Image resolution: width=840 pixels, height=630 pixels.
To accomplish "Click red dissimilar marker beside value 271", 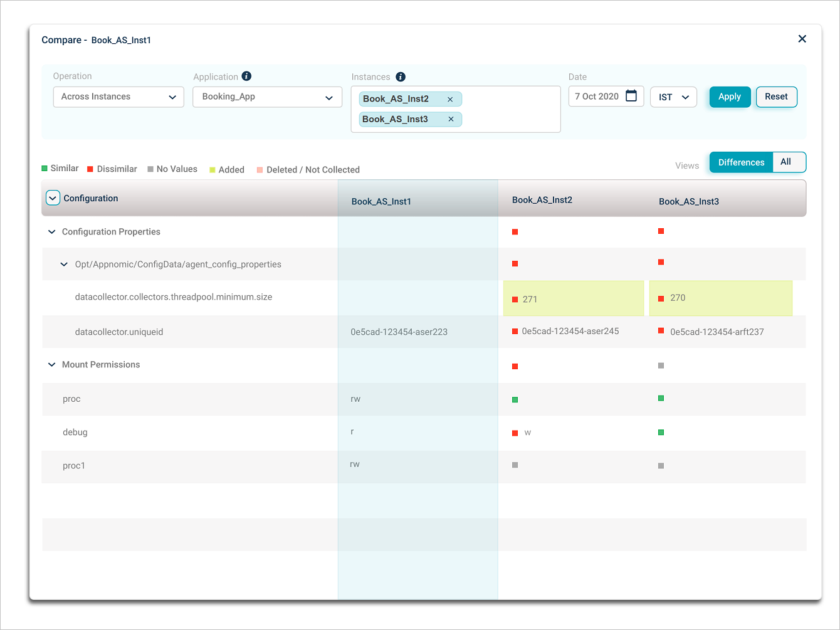I will 515,299.
